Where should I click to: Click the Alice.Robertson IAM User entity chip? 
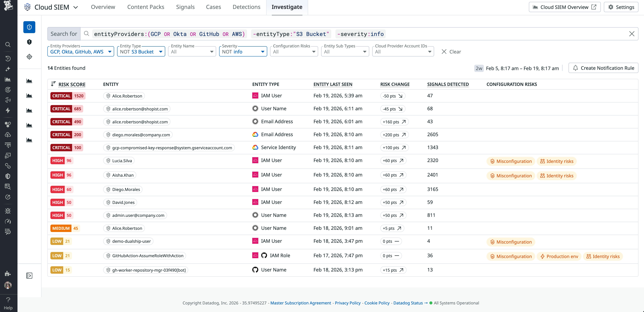pyautogui.click(x=124, y=96)
